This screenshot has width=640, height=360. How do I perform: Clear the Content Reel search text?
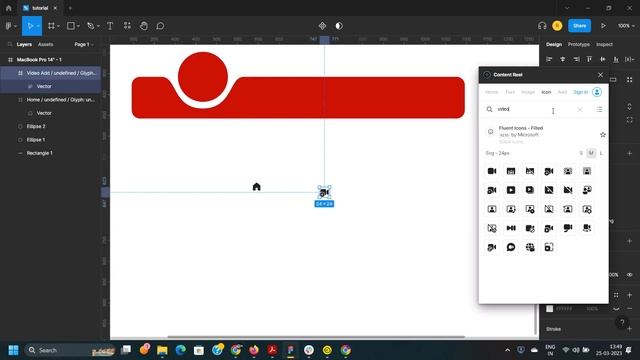coord(580,110)
